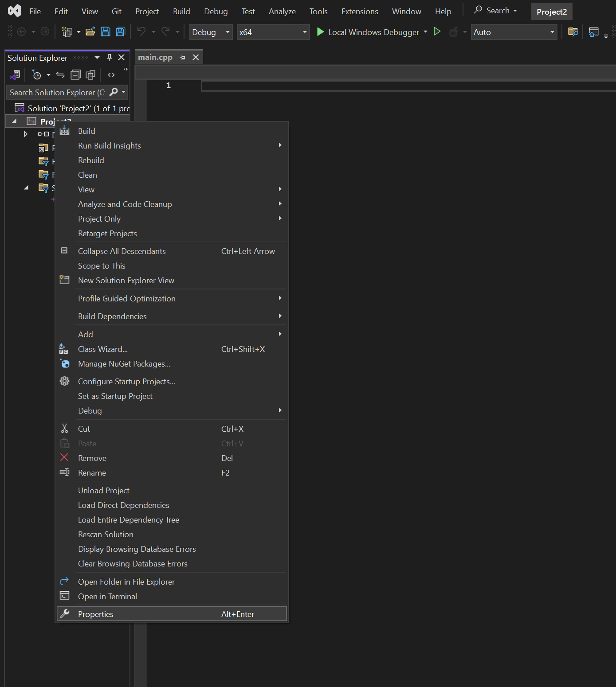This screenshot has width=616, height=687.
Task: Open Properties from context menu
Action: [171, 614]
